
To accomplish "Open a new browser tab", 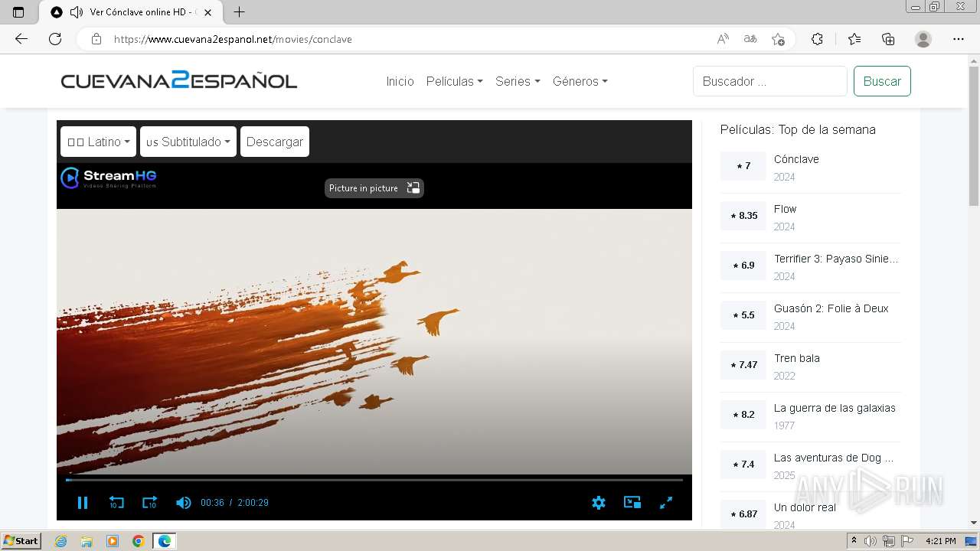I will (239, 12).
